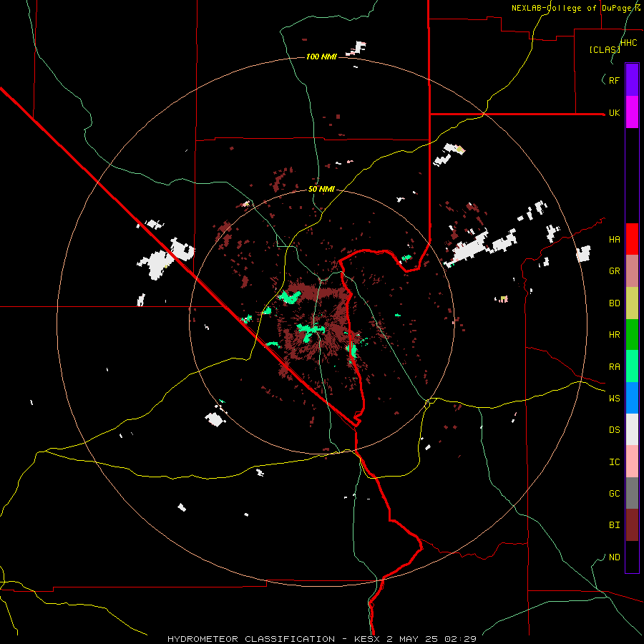Select the 'BD' legend label
The height and width of the screenshot is (644, 644).
614,303
